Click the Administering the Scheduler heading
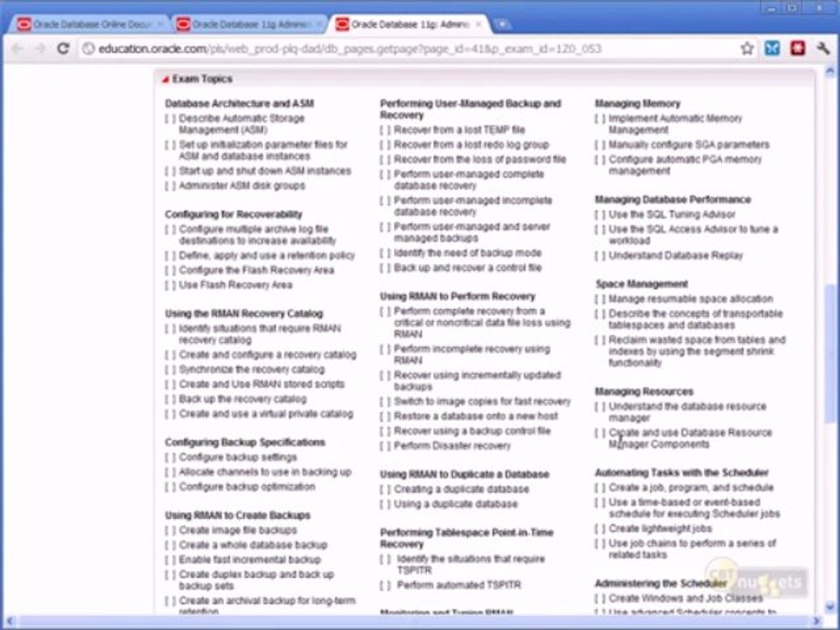The height and width of the screenshot is (630, 840). point(661,584)
